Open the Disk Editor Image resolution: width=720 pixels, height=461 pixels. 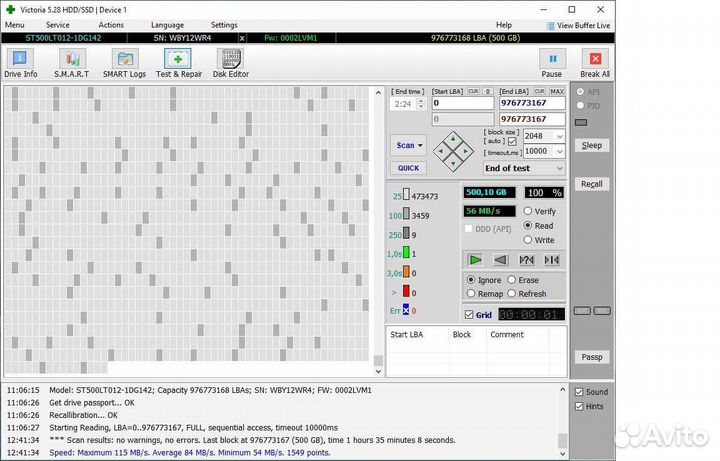pyautogui.click(x=231, y=63)
